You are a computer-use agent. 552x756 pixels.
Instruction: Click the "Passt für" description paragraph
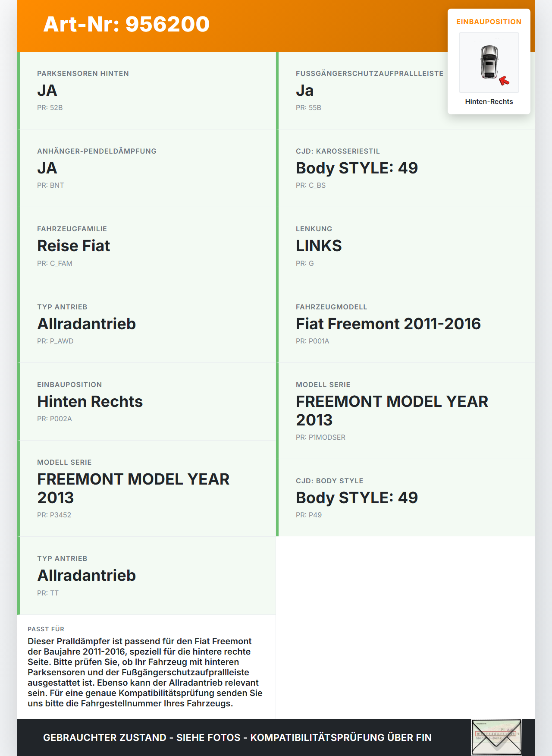[x=145, y=672]
